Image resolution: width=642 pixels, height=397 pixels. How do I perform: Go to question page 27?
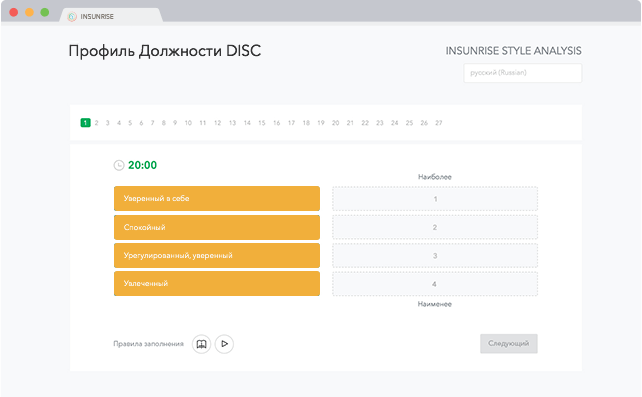[x=439, y=123]
